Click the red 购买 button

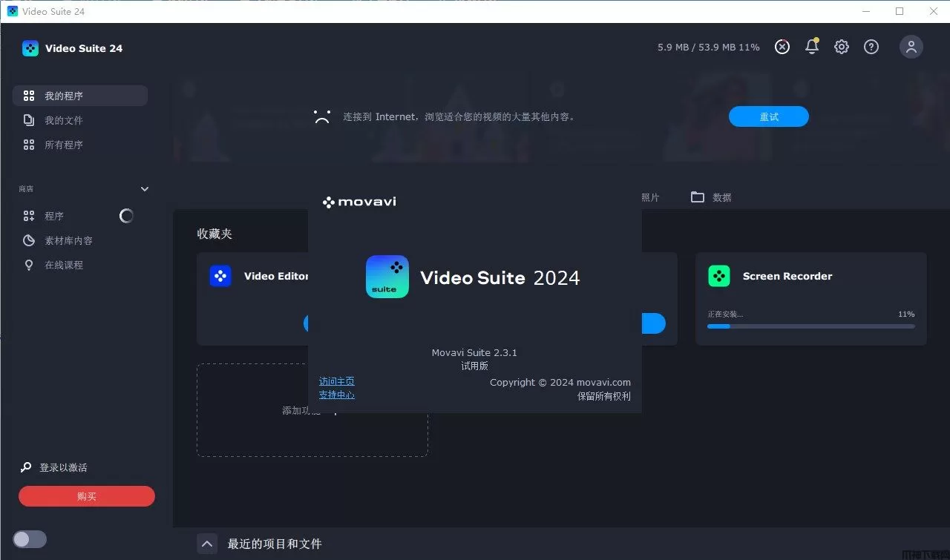pyautogui.click(x=87, y=496)
